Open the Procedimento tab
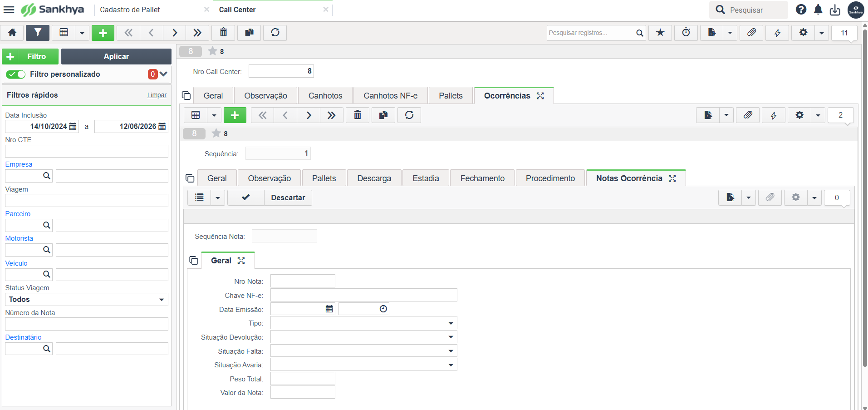This screenshot has width=868, height=410. (550, 178)
